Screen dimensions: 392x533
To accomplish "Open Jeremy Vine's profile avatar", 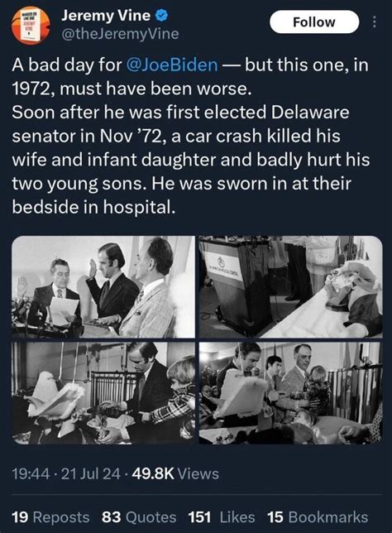I will click(x=31, y=26).
